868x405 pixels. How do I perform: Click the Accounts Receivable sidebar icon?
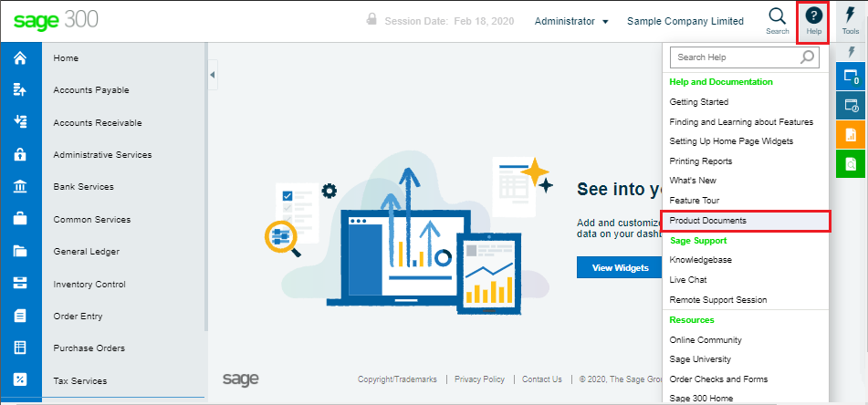(x=20, y=122)
